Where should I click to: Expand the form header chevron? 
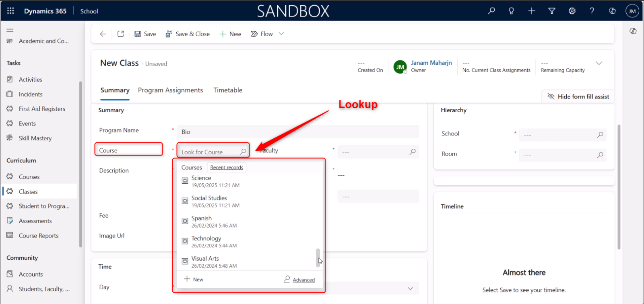click(599, 63)
